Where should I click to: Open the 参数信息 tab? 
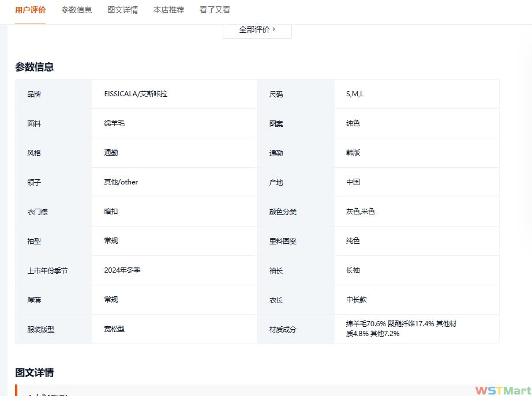coord(77,10)
